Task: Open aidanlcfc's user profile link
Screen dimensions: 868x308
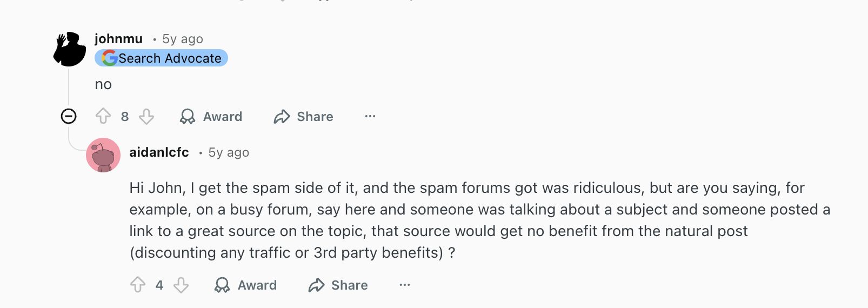Action: point(159,152)
